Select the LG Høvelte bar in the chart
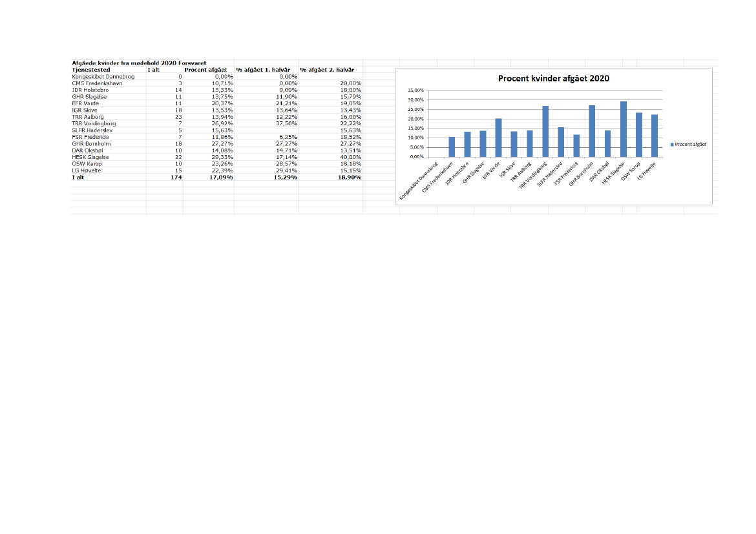756x534 pixels. [x=655, y=136]
